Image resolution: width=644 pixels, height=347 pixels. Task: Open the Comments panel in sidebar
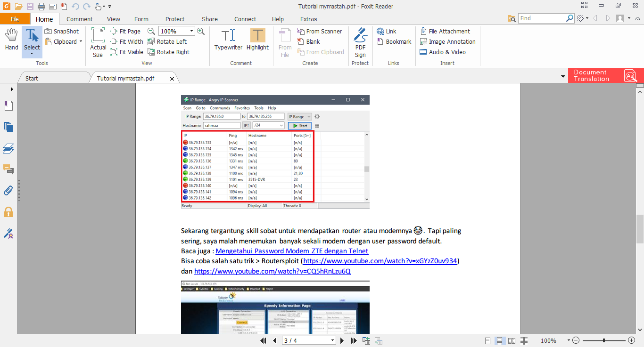pos(8,169)
